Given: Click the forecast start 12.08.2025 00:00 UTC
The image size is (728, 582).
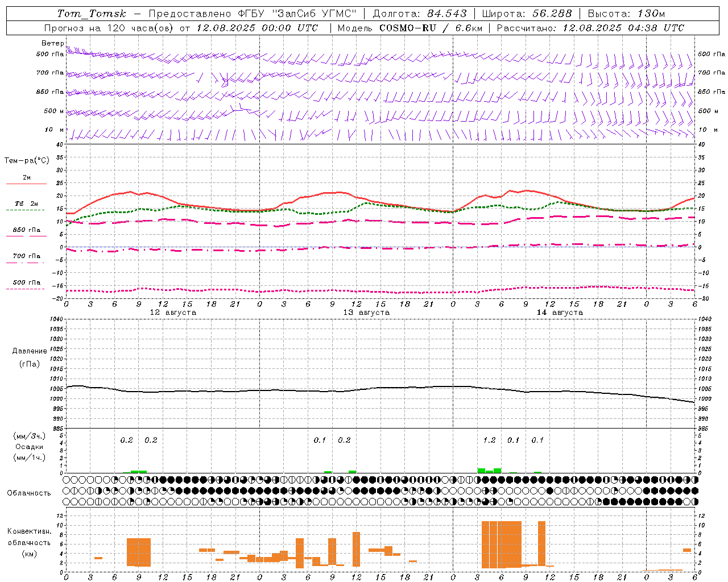Looking at the screenshot, I should 257,28.
